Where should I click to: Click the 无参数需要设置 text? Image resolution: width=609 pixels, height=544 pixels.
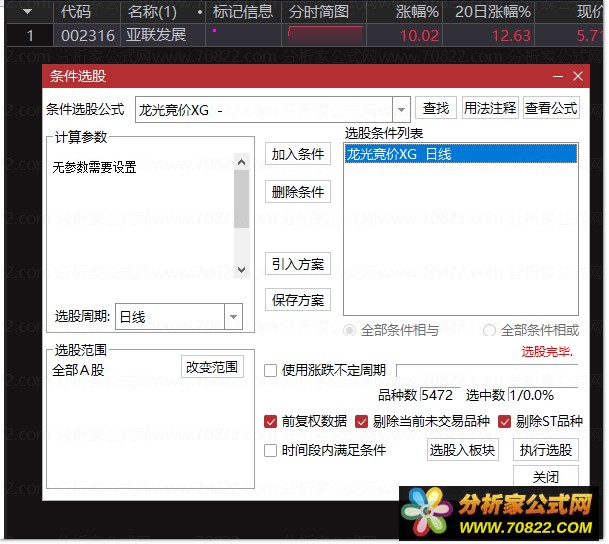pos(94,167)
